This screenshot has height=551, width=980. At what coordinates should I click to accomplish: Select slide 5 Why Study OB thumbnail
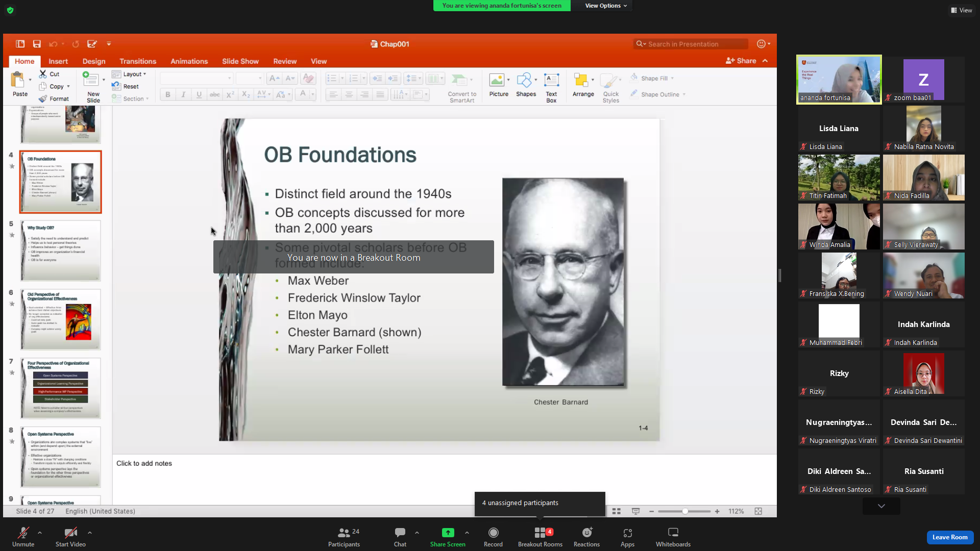pos(61,251)
